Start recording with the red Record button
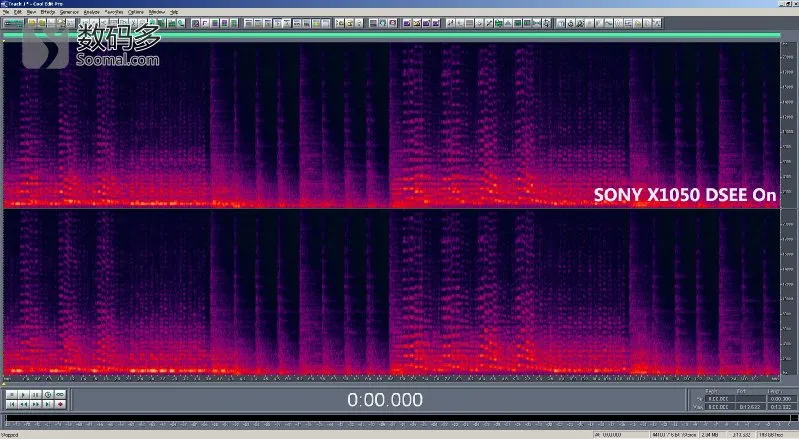The width and height of the screenshot is (799, 439). point(60,404)
